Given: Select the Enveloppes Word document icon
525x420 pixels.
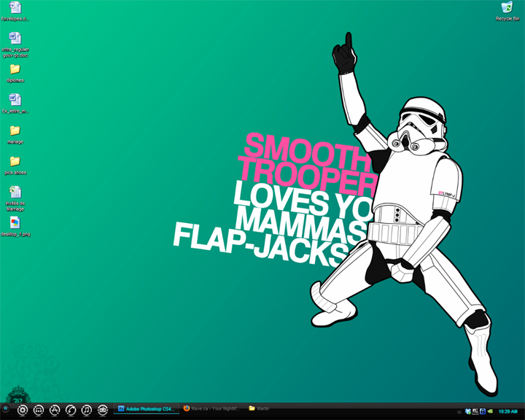Looking at the screenshot, I should 15,11.
